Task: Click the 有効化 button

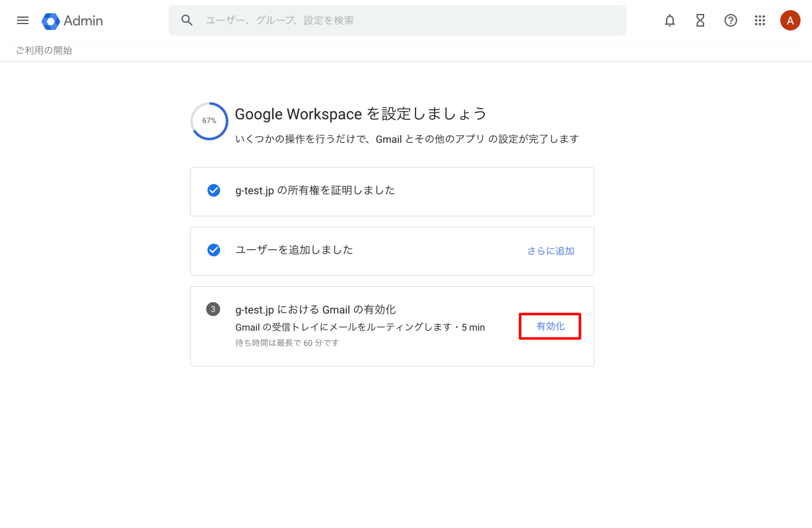Action: (550, 326)
